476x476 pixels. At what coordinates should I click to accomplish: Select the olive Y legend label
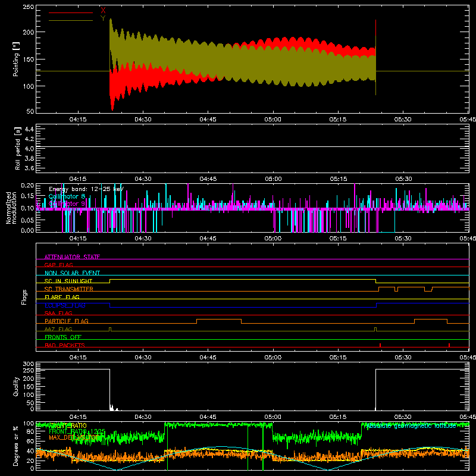pyautogui.click(x=103, y=18)
